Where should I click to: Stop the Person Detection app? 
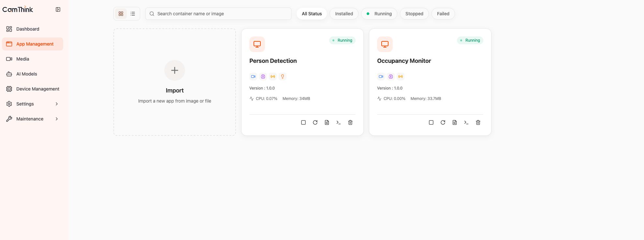pyautogui.click(x=303, y=122)
